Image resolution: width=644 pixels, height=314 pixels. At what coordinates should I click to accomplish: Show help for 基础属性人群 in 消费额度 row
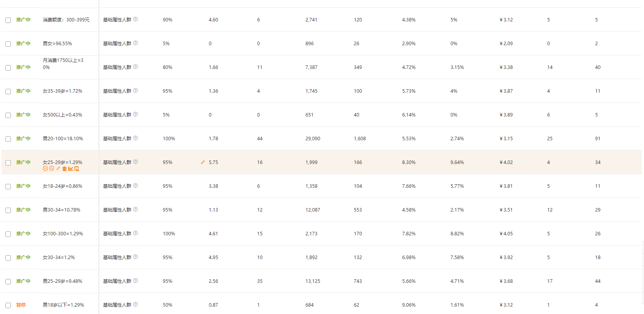[x=136, y=19]
